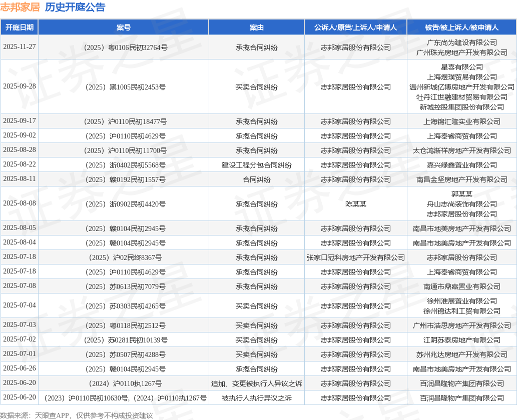Click the date 2025-07-02
The width and height of the screenshot is (517, 420).
[x=20, y=339]
